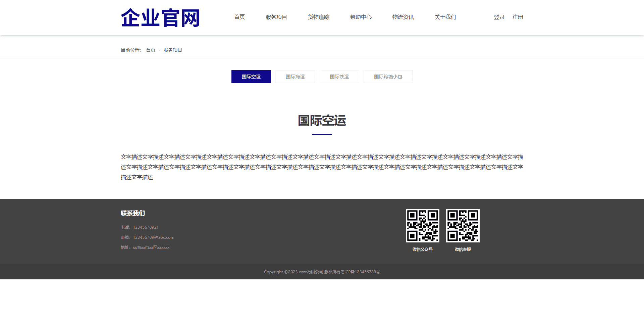Screen dimensions: 644x320
Task: Switch to the 国际铁运 tab
Action: pyautogui.click(x=339, y=77)
